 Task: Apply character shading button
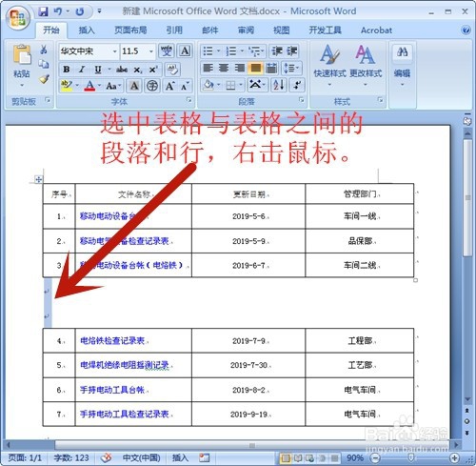(x=134, y=86)
